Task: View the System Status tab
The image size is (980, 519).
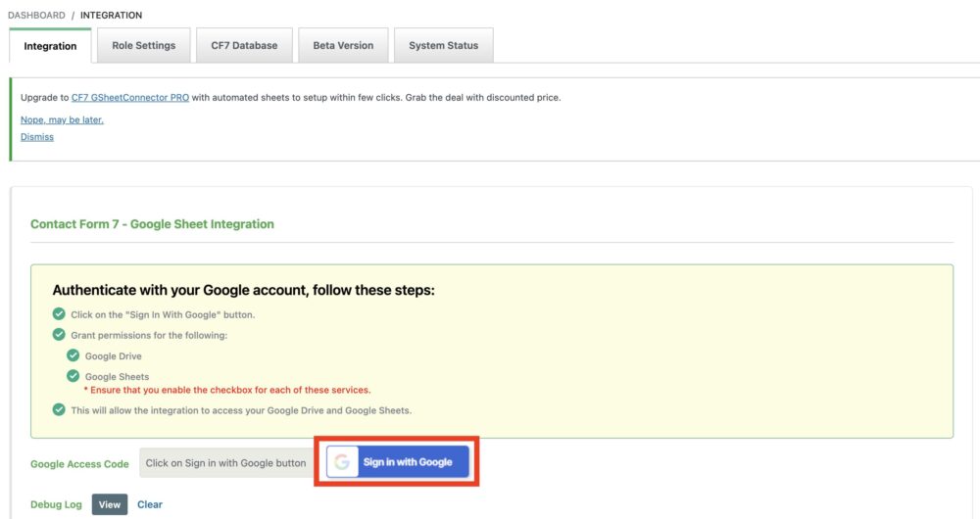Action: [444, 45]
